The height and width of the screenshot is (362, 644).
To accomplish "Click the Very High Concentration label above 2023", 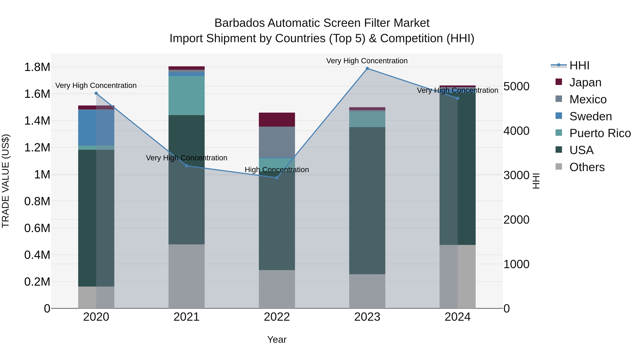I will pos(367,61).
